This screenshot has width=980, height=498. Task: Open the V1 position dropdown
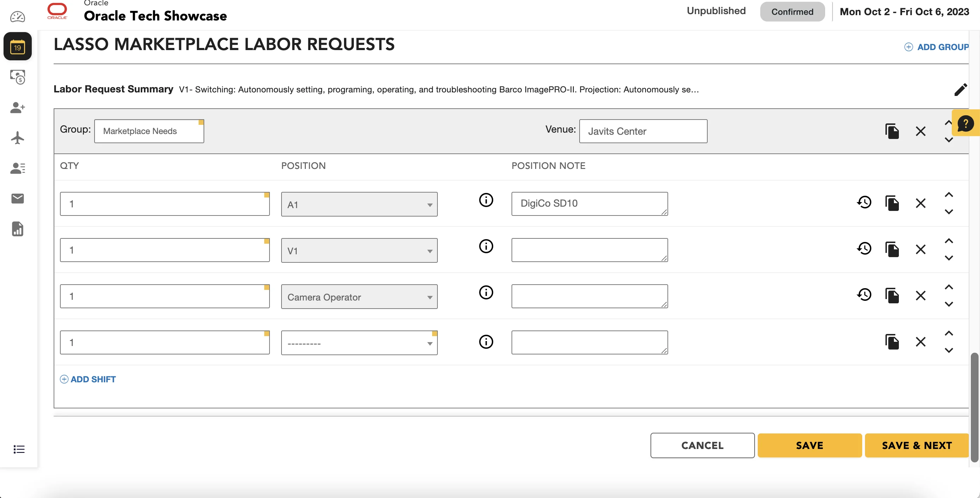coord(359,251)
